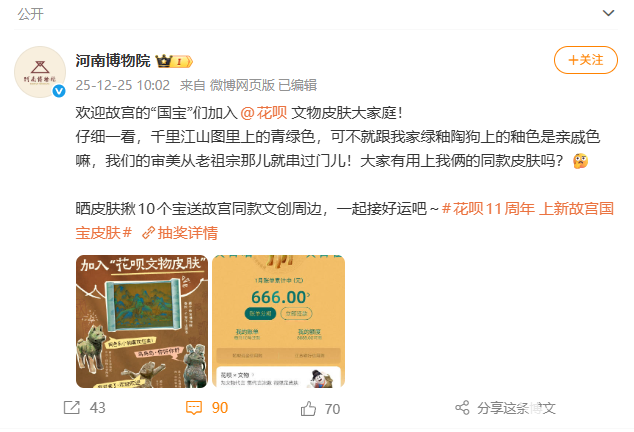Open the 花呗文物皮肤 poster thumbnail
The image size is (634, 432).
coord(142,321)
